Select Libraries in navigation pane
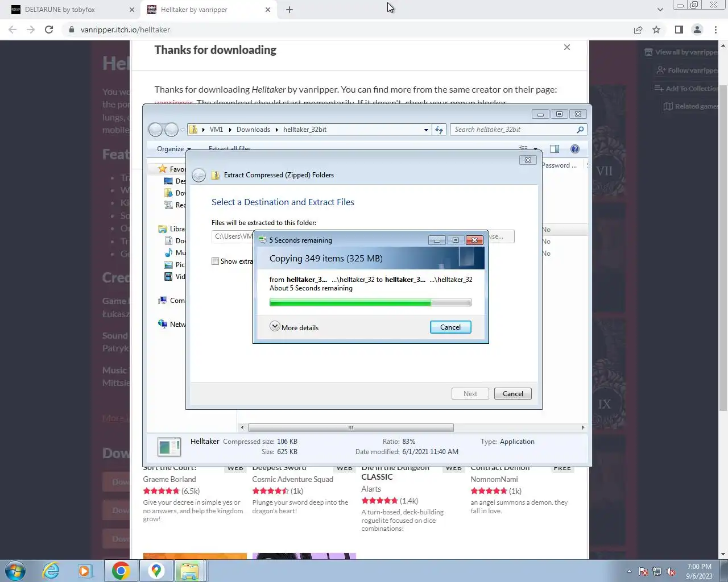 click(x=172, y=229)
